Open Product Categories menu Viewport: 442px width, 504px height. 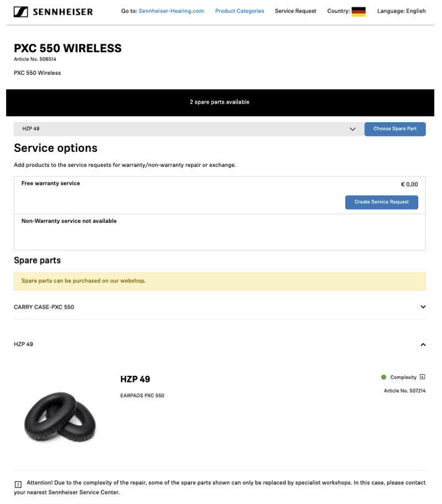pos(239,11)
